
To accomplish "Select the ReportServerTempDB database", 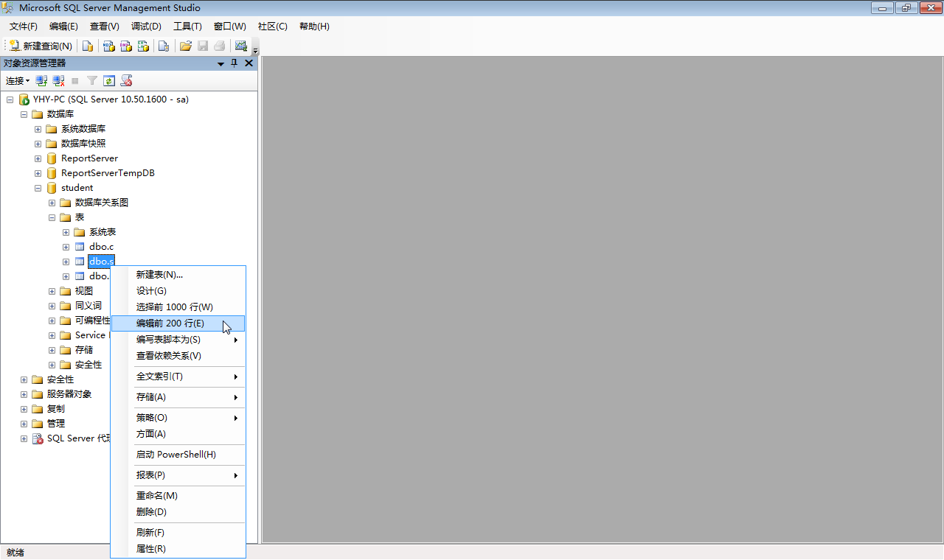I will (x=108, y=173).
